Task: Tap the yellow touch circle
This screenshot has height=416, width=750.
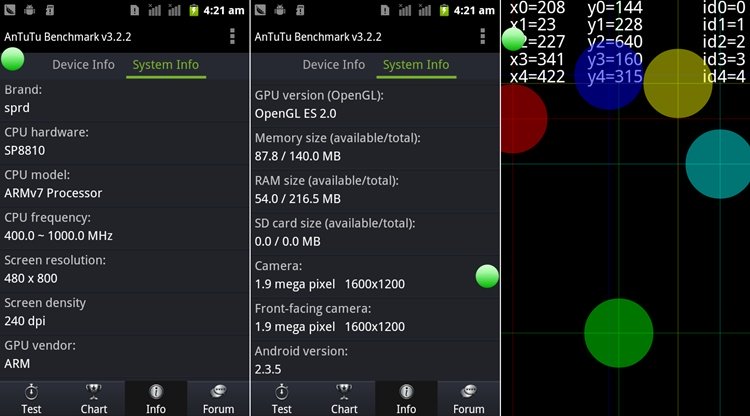Action: coord(678,84)
